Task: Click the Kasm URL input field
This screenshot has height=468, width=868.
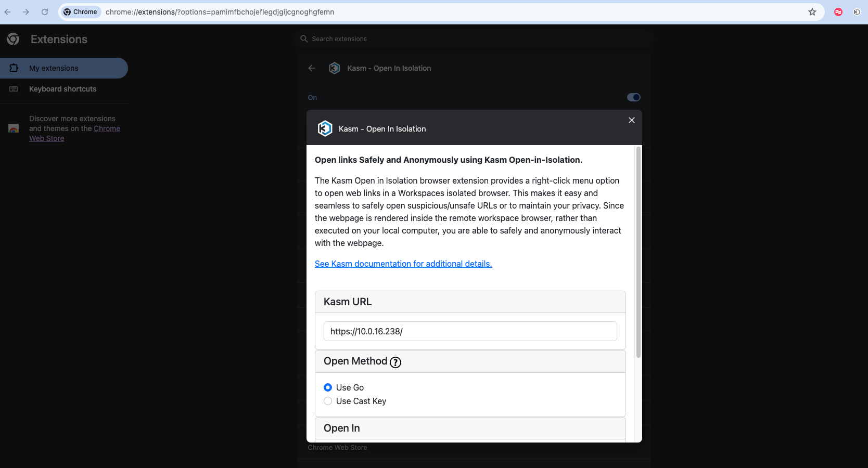Action: [x=470, y=331]
